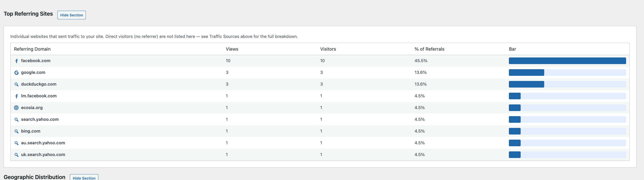Click the bing.com domain text
Screen dimensions: 644x180
(x=30, y=131)
